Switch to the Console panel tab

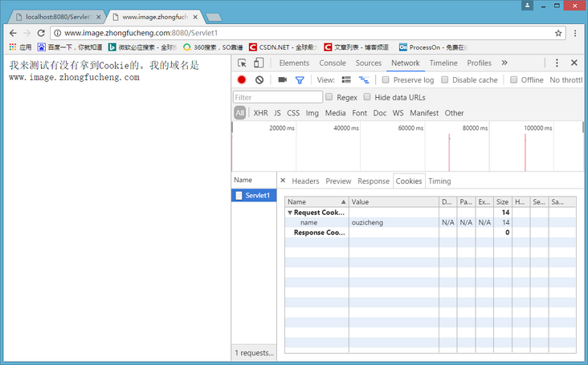pyautogui.click(x=333, y=63)
